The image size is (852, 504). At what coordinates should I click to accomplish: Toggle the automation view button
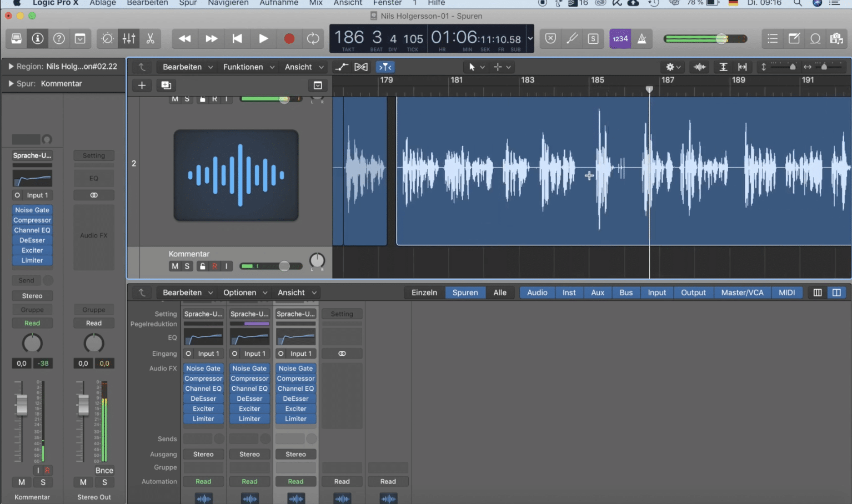(342, 67)
